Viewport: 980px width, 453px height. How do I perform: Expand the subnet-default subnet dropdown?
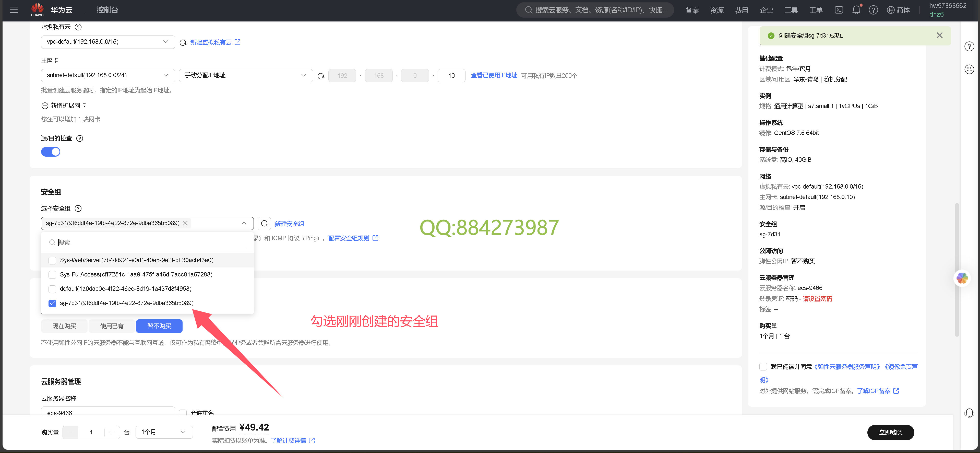pos(108,75)
